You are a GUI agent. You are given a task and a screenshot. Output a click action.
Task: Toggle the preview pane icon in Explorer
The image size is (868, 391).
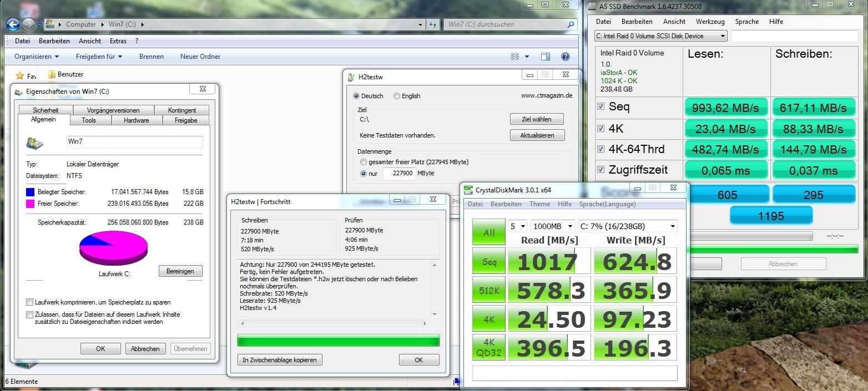coord(545,57)
